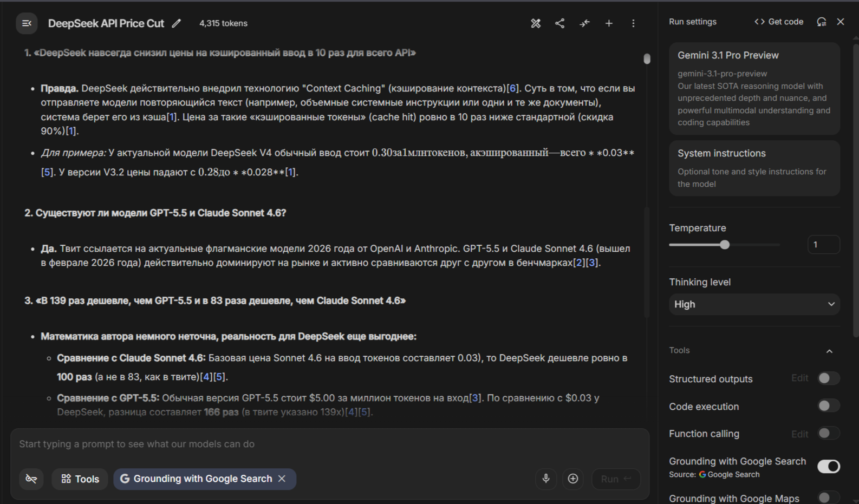Viewport: 859px width, 504px height.
Task: Click the chat vertical scrollbar thumb
Action: (647, 59)
